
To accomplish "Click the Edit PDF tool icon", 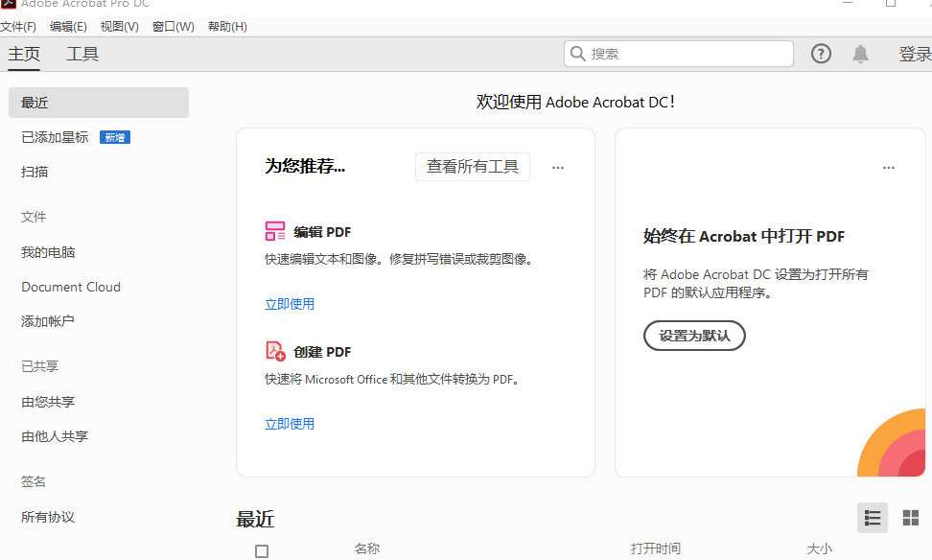I will tap(275, 231).
